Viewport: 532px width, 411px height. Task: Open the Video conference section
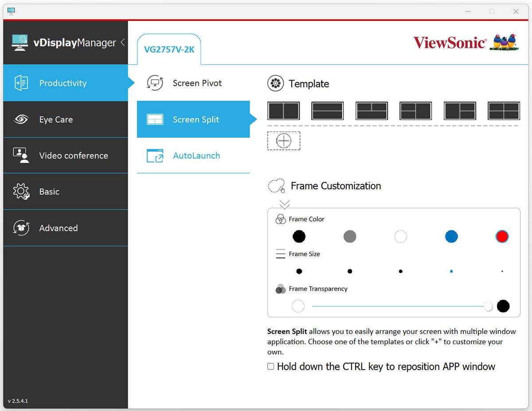[x=66, y=155]
